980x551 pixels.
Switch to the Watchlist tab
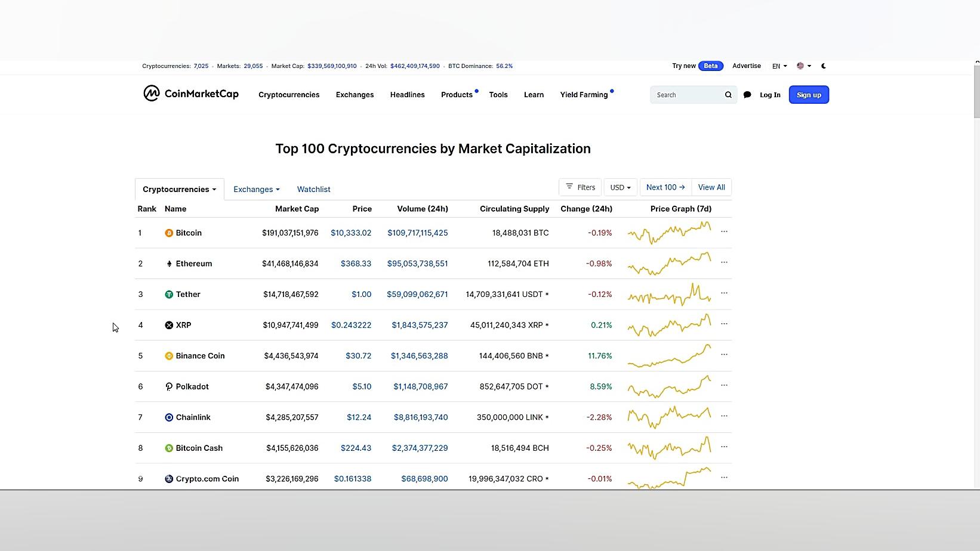click(314, 190)
